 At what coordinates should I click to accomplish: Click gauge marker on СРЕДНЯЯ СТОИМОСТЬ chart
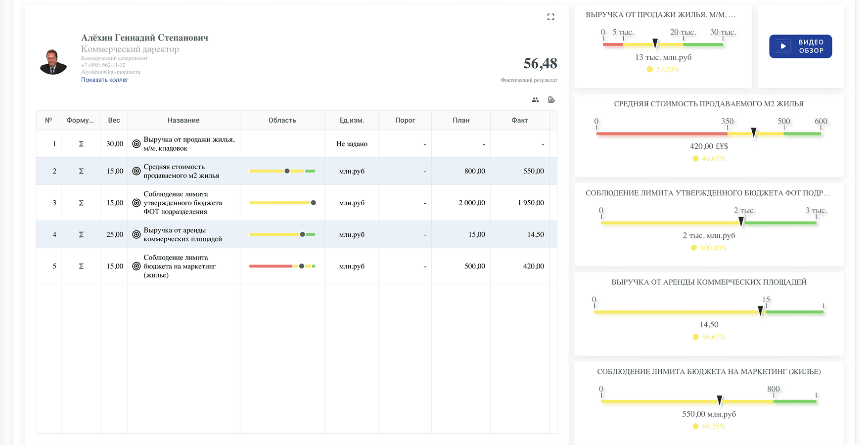tap(754, 133)
